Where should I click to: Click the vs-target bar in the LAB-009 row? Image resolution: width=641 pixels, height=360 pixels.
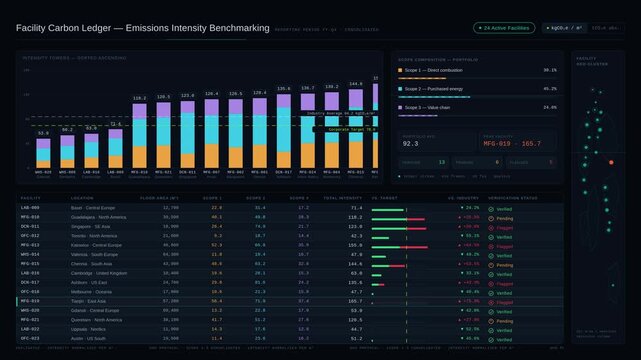[389, 210]
